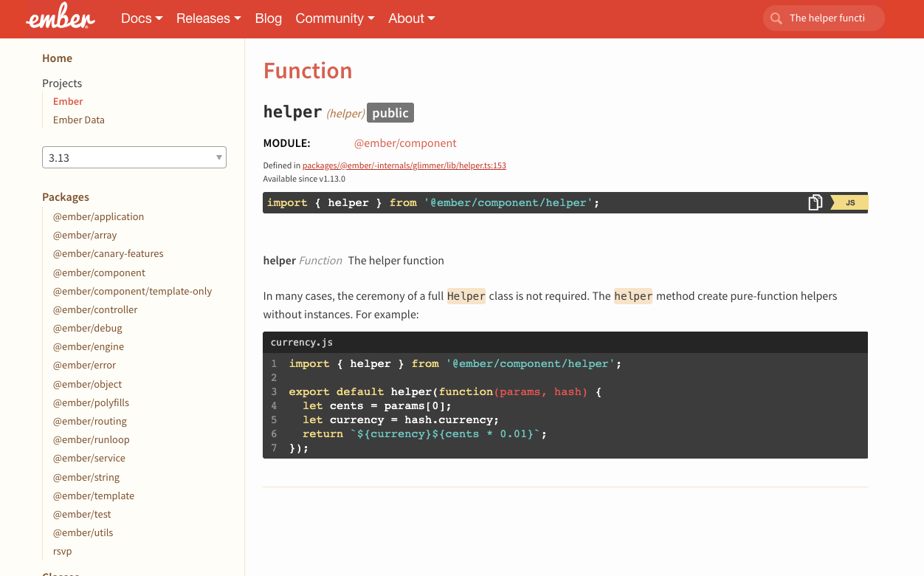
Task: Open the @ember/service package
Action: coord(89,458)
